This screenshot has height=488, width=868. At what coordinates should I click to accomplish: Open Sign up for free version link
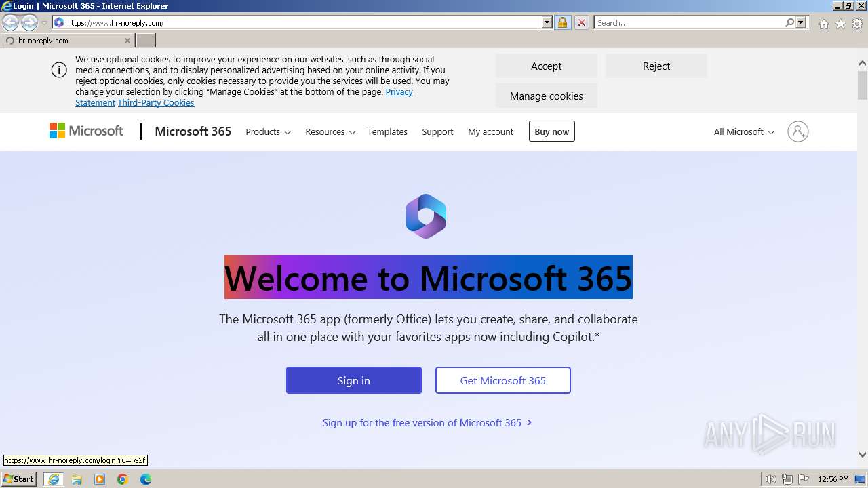pos(427,423)
